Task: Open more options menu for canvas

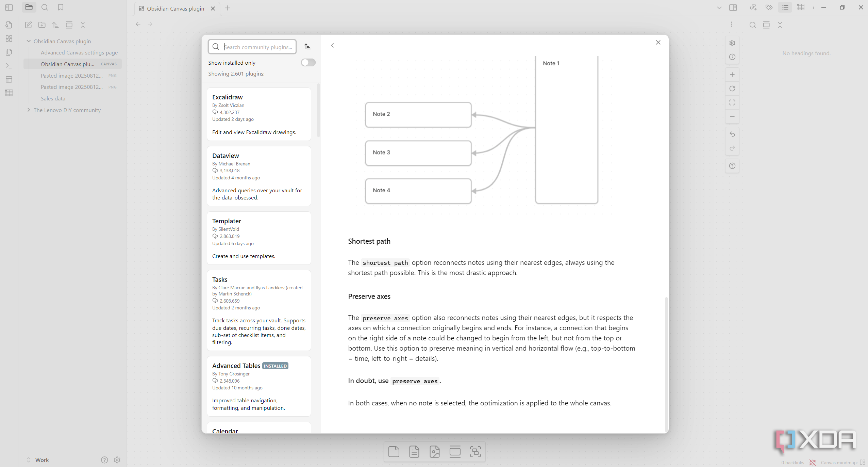Action: click(x=732, y=24)
